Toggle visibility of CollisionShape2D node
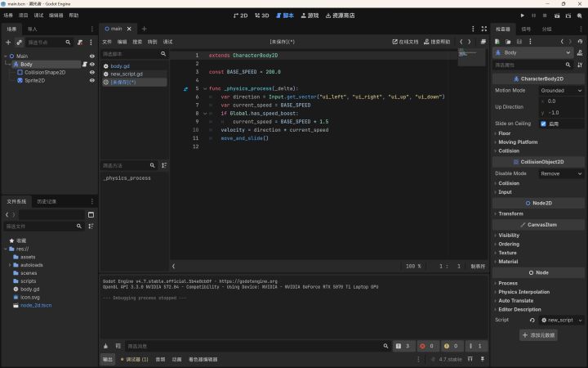The height and width of the screenshot is (368, 588). pos(91,73)
